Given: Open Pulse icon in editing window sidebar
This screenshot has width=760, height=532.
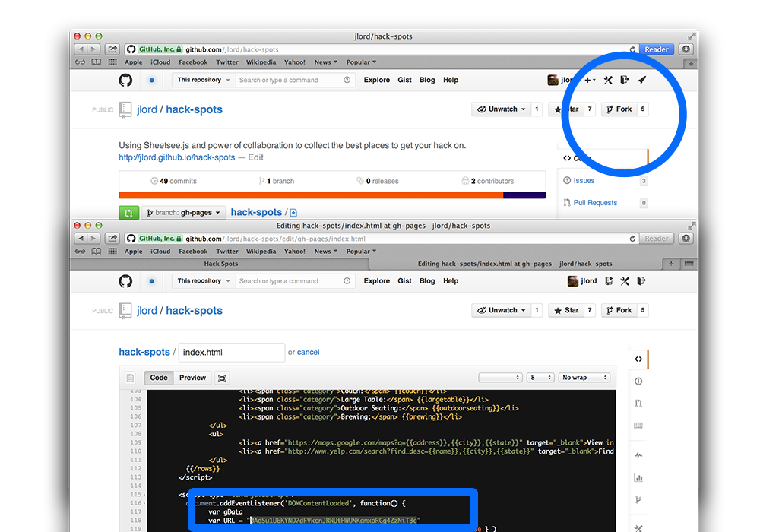Looking at the screenshot, I should click(x=638, y=455).
